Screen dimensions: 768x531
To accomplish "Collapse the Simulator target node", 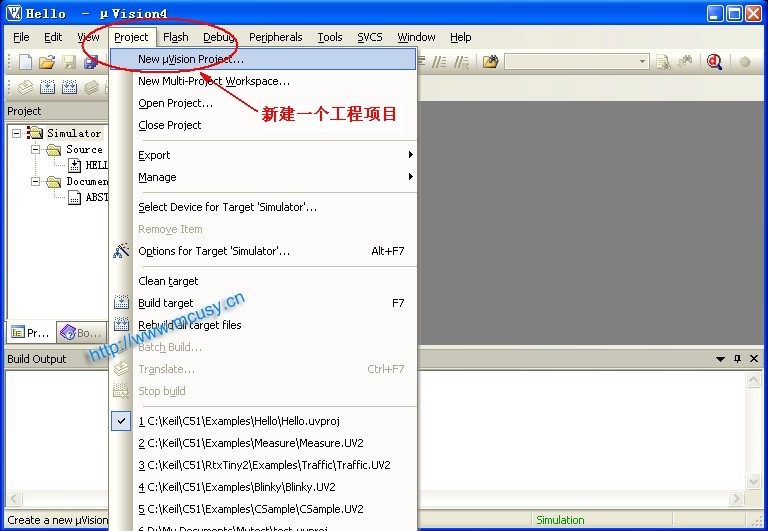I will pos(17,133).
